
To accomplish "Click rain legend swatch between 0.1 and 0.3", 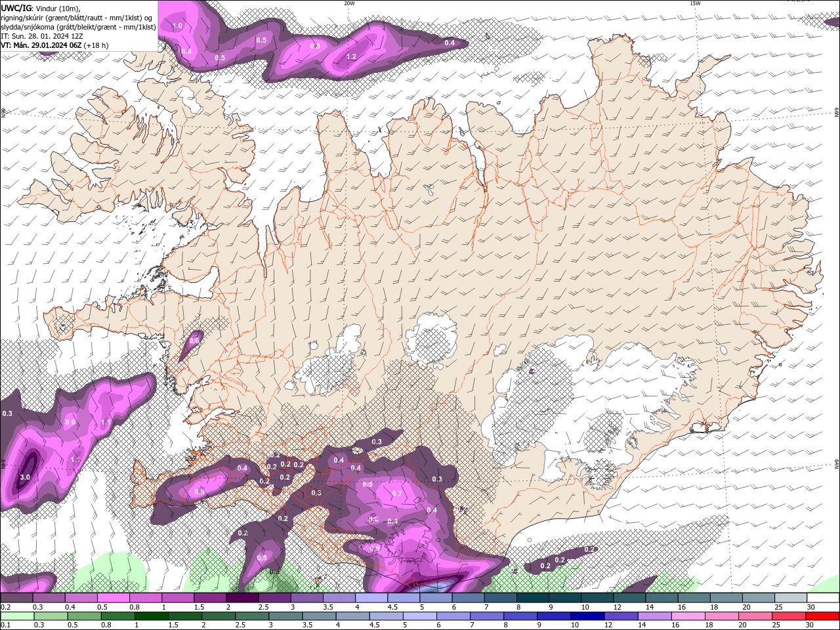I will tap(17, 616).
